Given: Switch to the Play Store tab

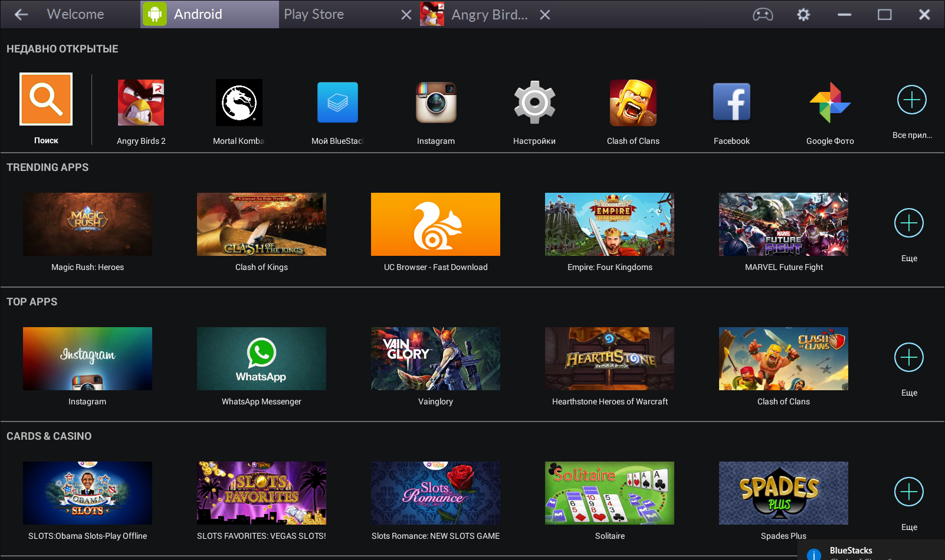Looking at the screenshot, I should (314, 14).
